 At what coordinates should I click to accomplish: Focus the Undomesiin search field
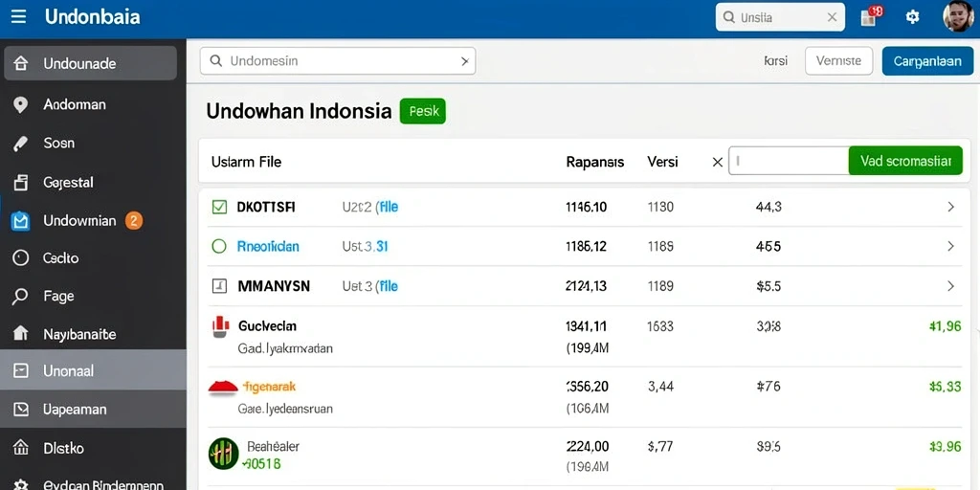(338, 61)
